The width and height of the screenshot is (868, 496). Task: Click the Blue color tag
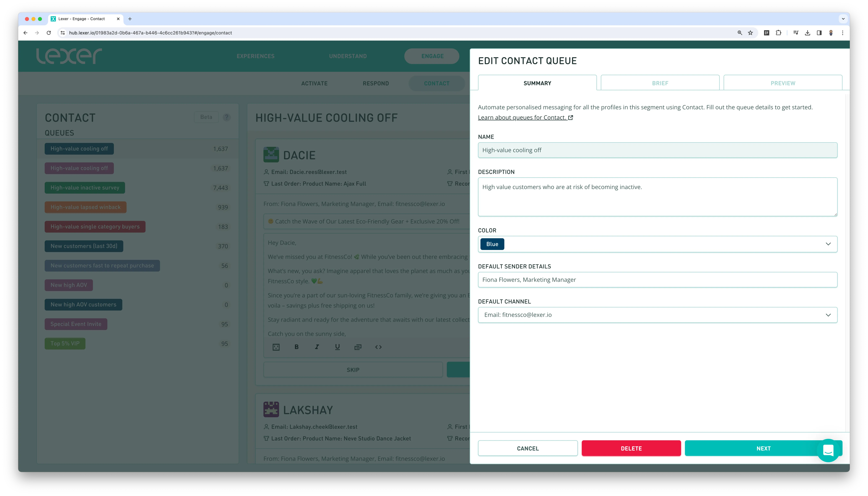492,244
